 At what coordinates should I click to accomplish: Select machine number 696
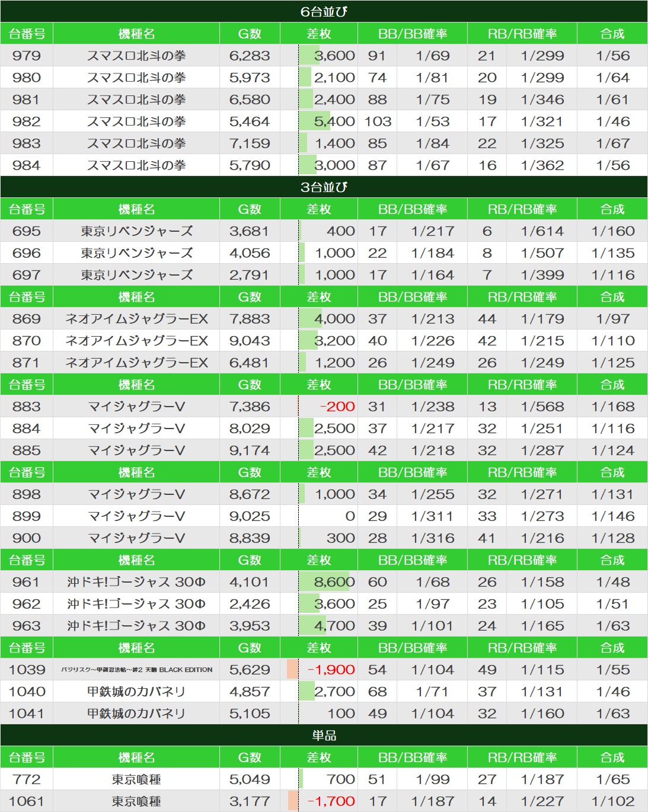pos(27,253)
